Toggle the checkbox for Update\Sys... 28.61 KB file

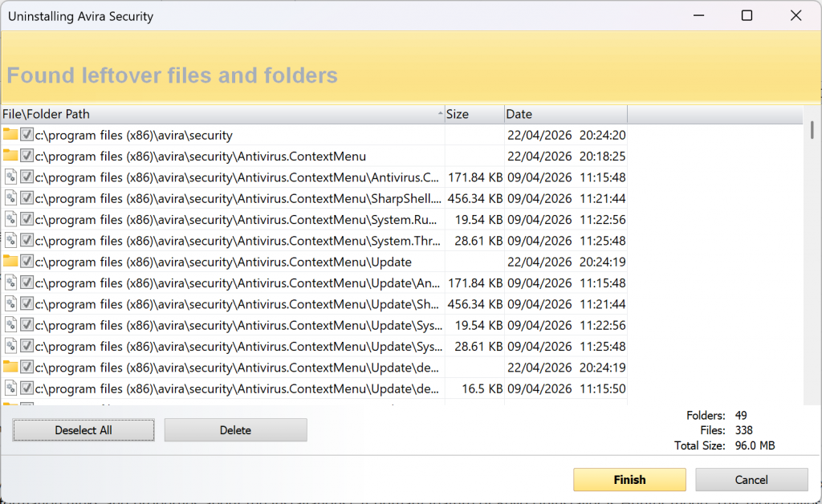tap(26, 347)
